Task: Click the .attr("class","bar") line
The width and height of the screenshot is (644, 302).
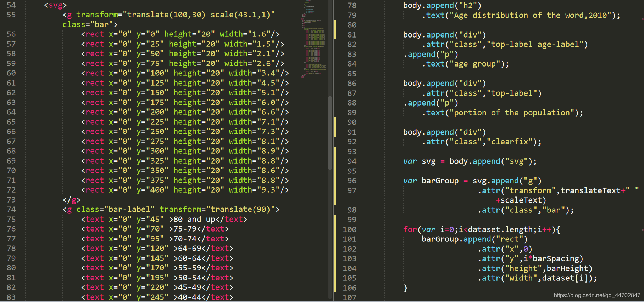Action: pyautogui.click(x=526, y=210)
